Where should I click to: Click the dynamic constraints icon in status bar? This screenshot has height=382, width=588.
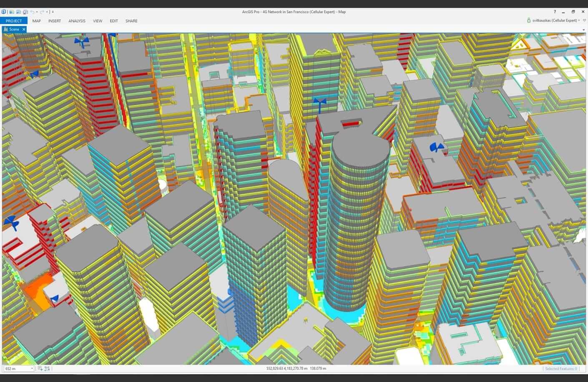point(47,369)
